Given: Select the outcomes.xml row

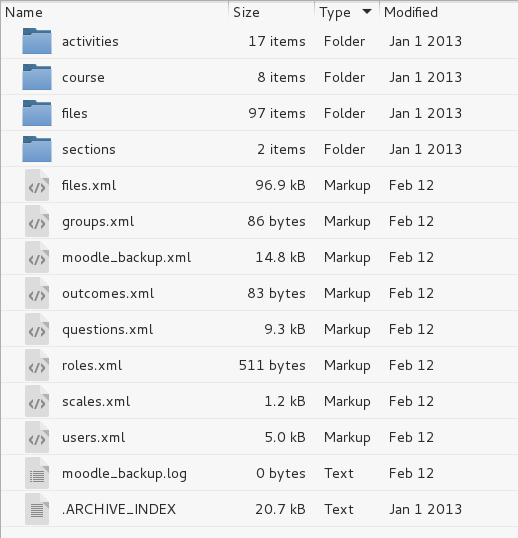Looking at the screenshot, I should [259, 293].
